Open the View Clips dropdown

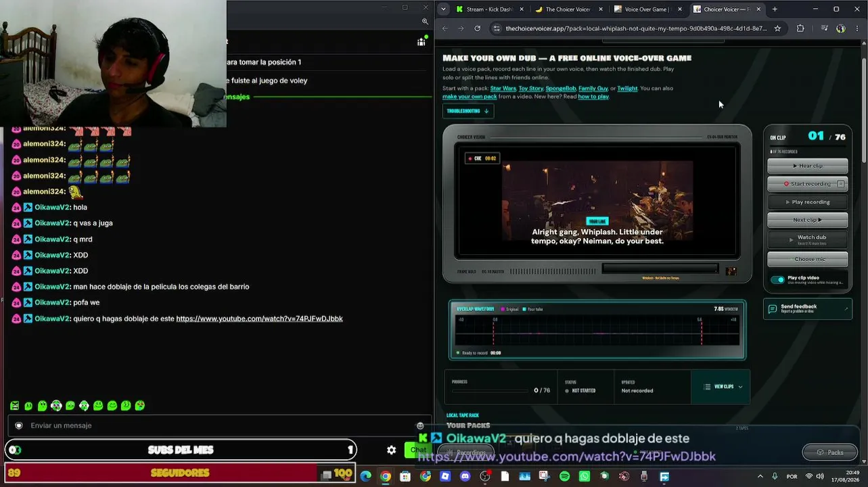click(723, 387)
